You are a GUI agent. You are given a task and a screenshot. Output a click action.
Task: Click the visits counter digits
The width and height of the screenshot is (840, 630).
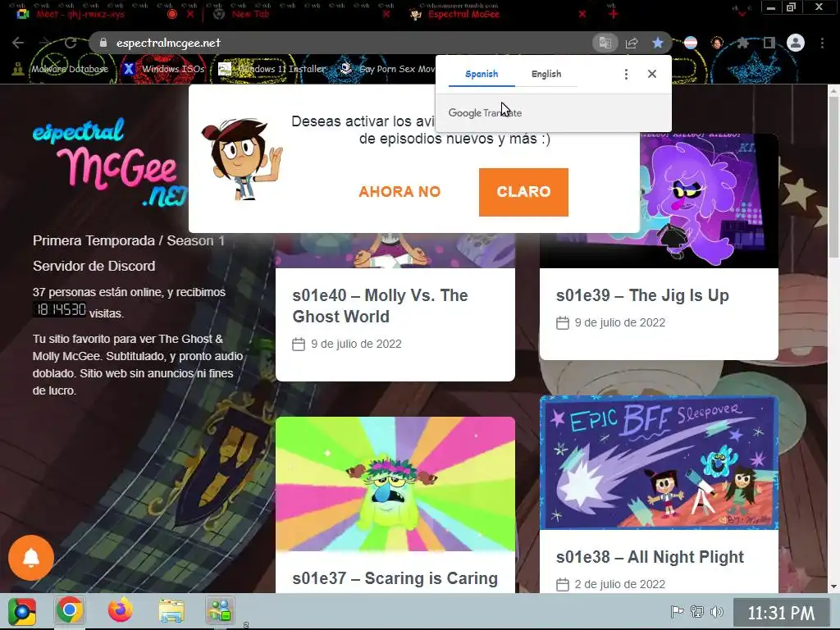coord(59,309)
